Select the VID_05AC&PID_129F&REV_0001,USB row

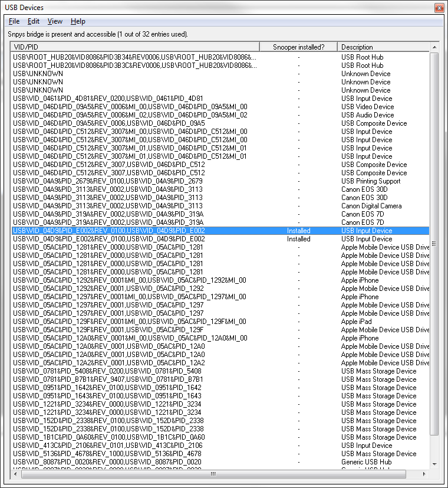pyautogui.click(x=220, y=330)
